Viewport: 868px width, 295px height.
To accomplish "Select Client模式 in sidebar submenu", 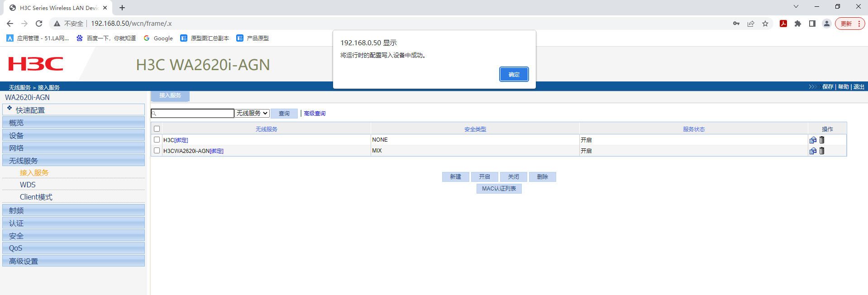I will [36, 197].
